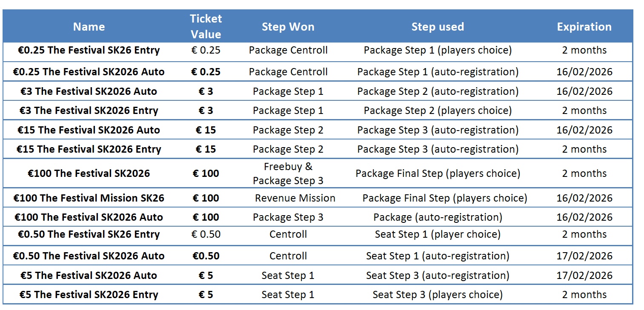Image resolution: width=644 pixels, height=310 pixels.
Task: Select the €15 The Festival SK2026 Auto name
Action: tap(89, 130)
